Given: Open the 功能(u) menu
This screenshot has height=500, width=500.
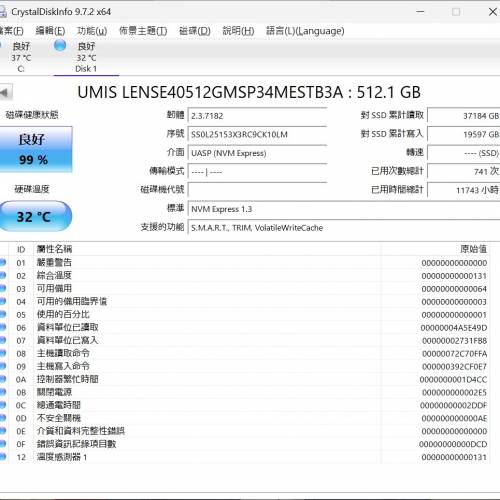Looking at the screenshot, I should coord(92,31).
